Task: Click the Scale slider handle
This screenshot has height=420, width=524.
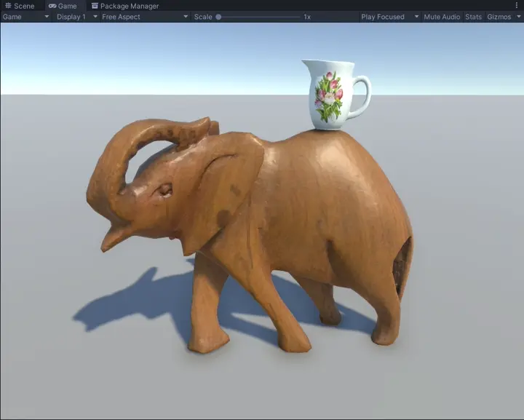Action: click(x=218, y=17)
